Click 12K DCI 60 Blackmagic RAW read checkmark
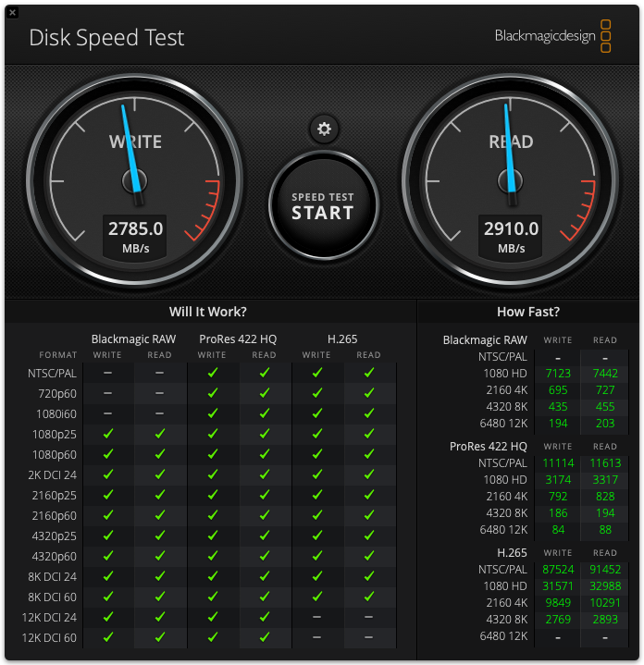644x665 pixels. [x=160, y=637]
